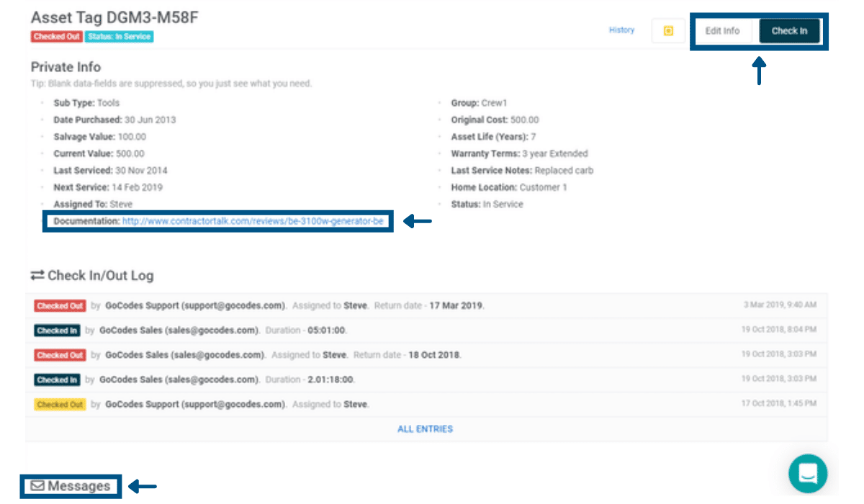Click the Check In/Out Log arrows icon
This screenshot has height=504, width=864.
tap(37, 276)
